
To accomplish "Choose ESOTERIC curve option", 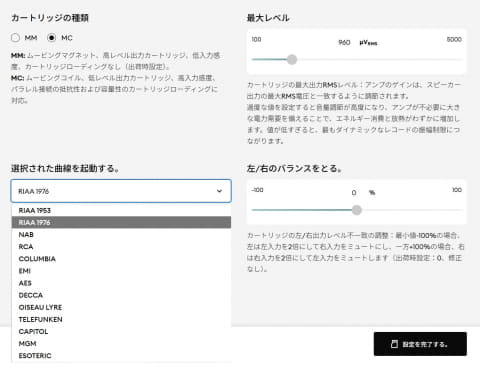I will pos(121,356).
